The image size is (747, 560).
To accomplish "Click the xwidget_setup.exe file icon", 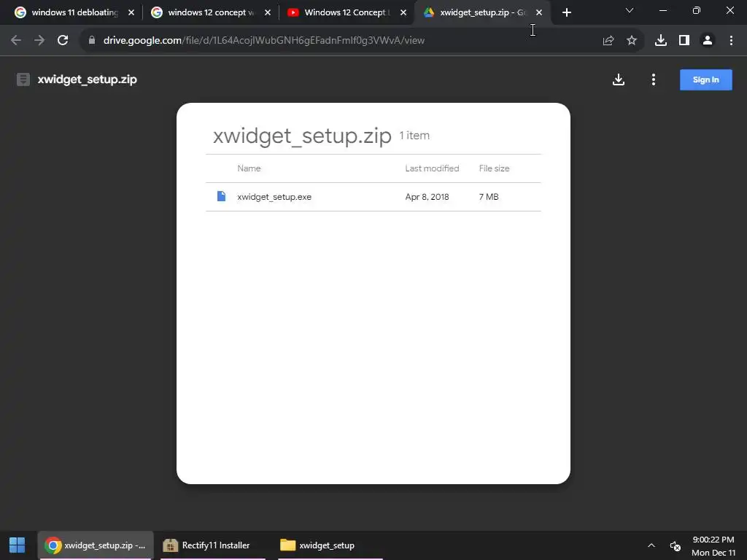I will pyautogui.click(x=221, y=196).
